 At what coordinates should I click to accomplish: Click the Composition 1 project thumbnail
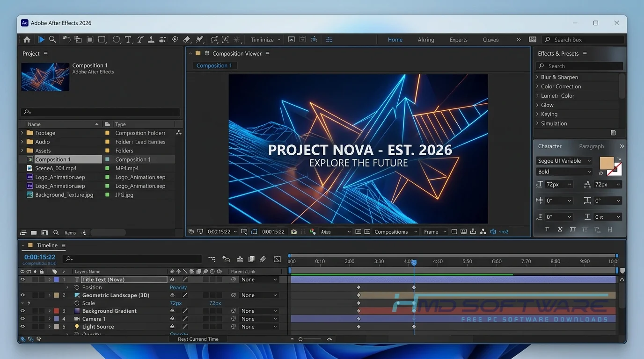pyautogui.click(x=45, y=77)
